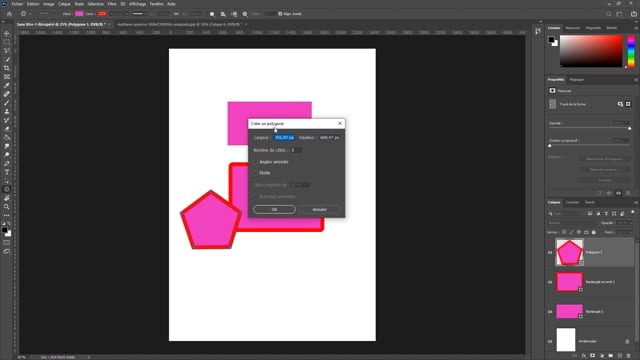Click the lock all icon in Calques panel
640x360 pixels.
tap(594, 232)
